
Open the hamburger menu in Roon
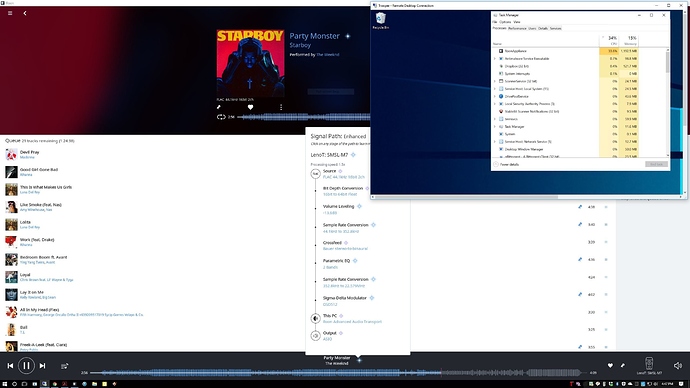point(10,13)
